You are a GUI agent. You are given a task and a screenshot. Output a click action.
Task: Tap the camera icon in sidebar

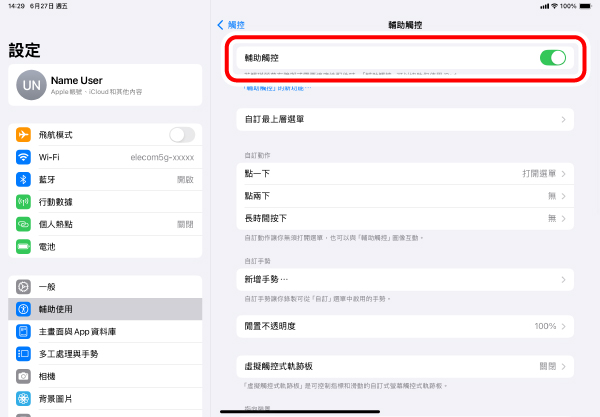click(23, 376)
